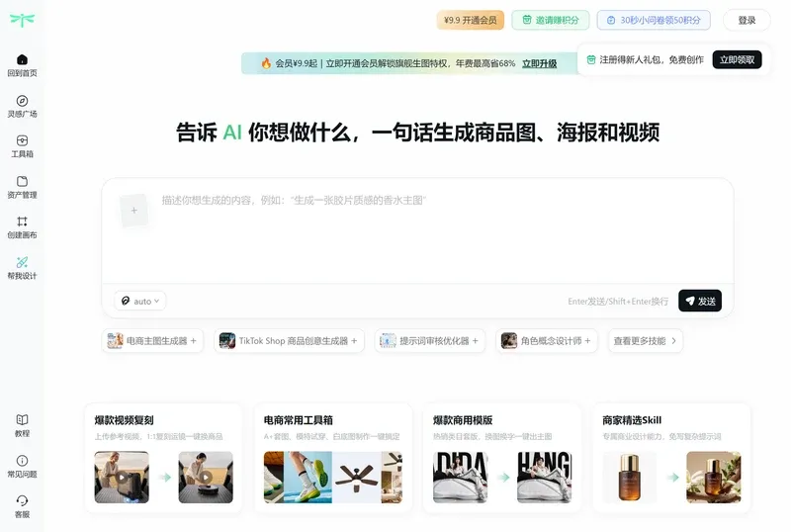Image resolution: width=791 pixels, height=532 pixels.
Task: Open the auto model dropdown
Action: click(x=140, y=301)
